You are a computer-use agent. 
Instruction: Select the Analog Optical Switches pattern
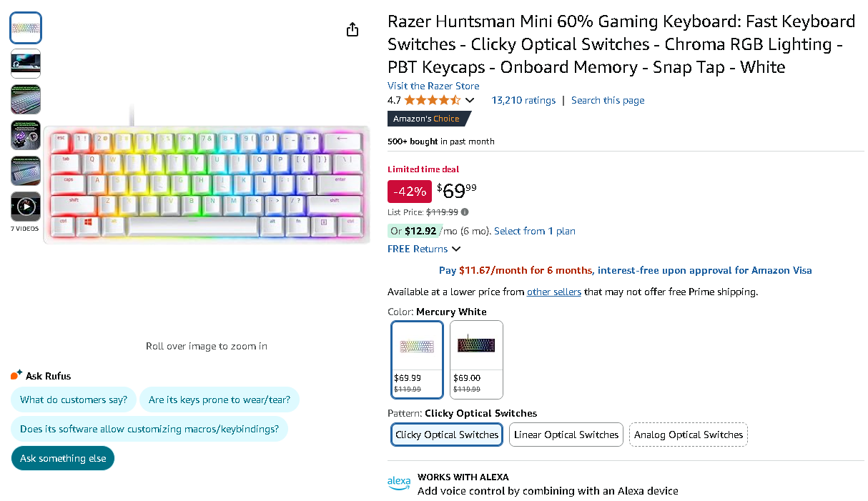tap(688, 435)
